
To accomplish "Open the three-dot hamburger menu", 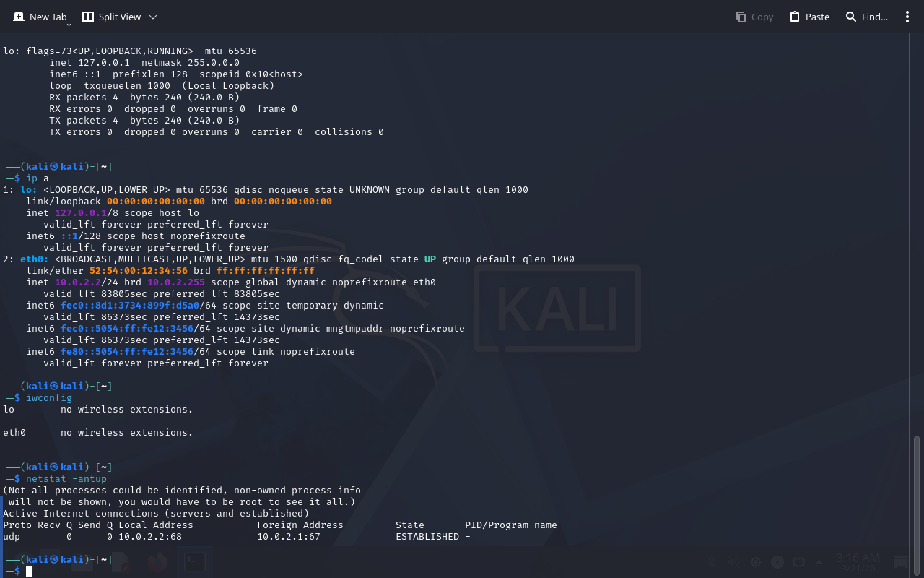I will [x=907, y=17].
